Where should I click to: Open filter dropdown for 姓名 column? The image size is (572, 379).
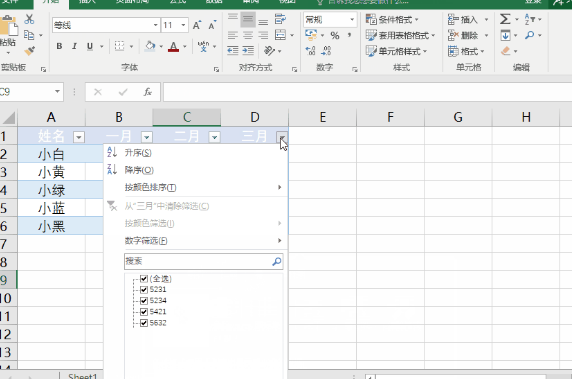click(x=79, y=137)
